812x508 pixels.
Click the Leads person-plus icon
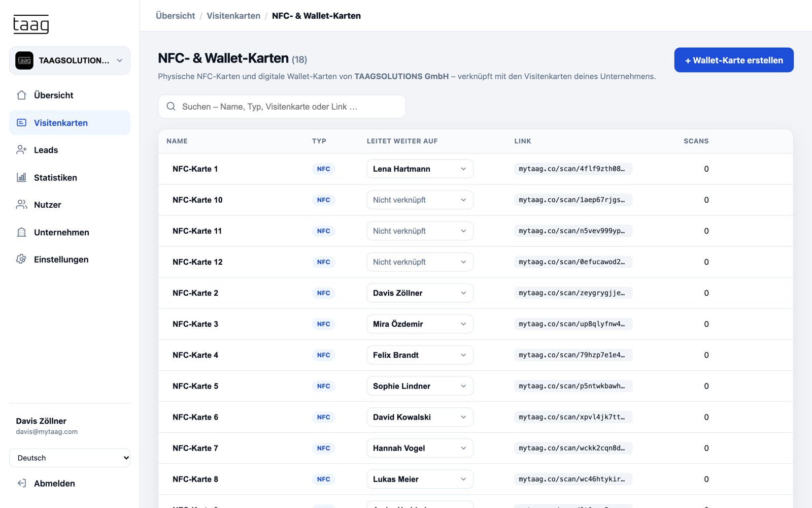[21, 150]
